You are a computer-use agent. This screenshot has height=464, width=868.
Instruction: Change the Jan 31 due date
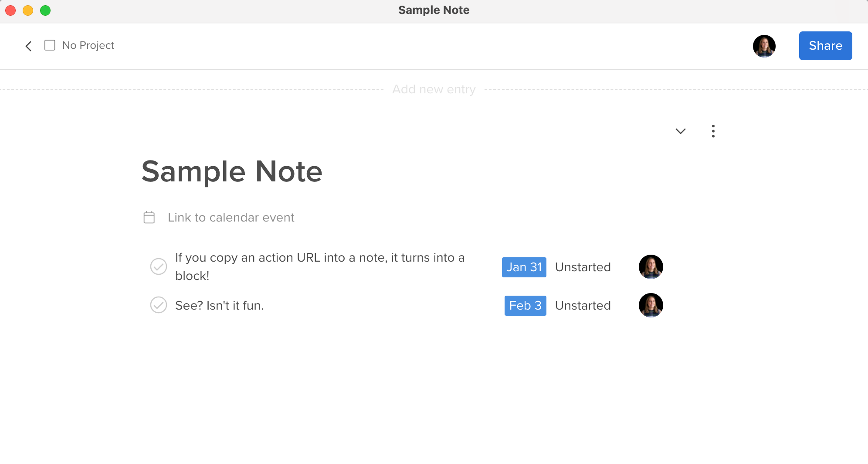coord(524,267)
